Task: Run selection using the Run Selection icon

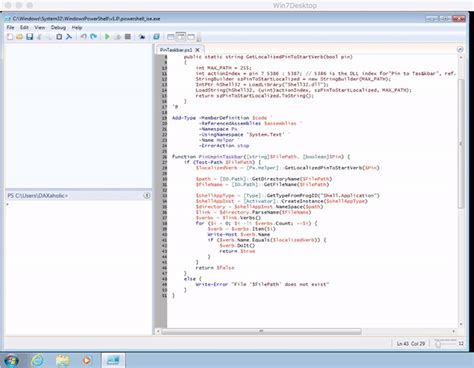Action: click(118, 37)
